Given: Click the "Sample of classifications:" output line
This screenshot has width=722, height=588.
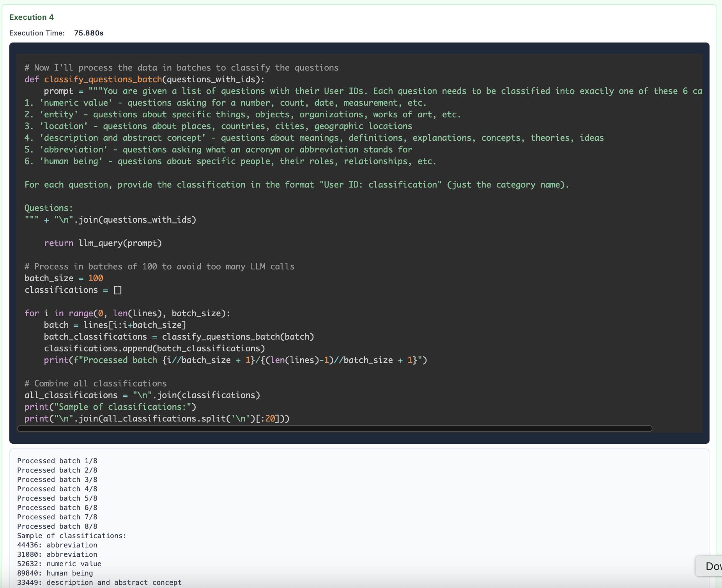Looking at the screenshot, I should 72,536.
